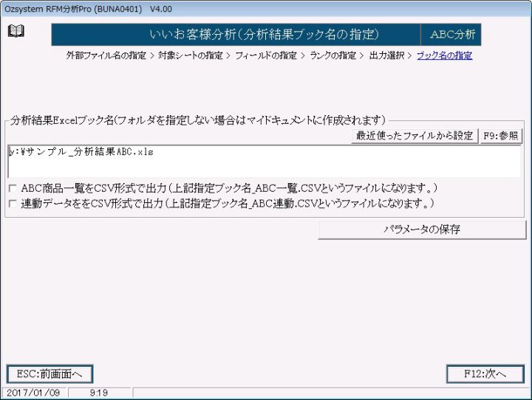Click the F9:参照 browse button
Screen dimensions: 532x400
click(500, 136)
